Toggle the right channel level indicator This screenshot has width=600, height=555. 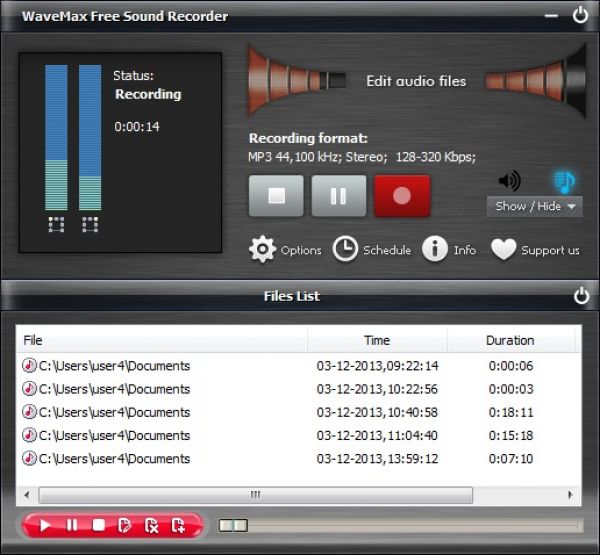coord(90,224)
